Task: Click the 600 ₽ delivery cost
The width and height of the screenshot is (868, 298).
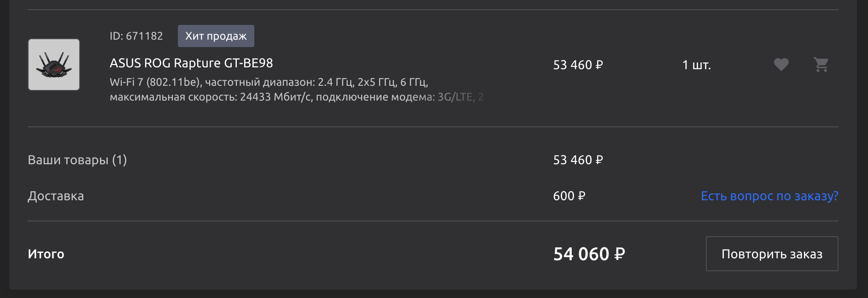Action: (x=569, y=196)
